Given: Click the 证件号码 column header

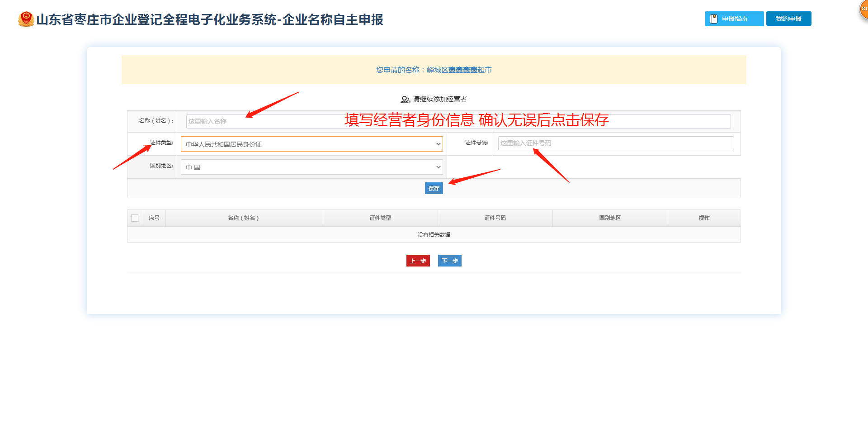Looking at the screenshot, I should pyautogui.click(x=495, y=218).
